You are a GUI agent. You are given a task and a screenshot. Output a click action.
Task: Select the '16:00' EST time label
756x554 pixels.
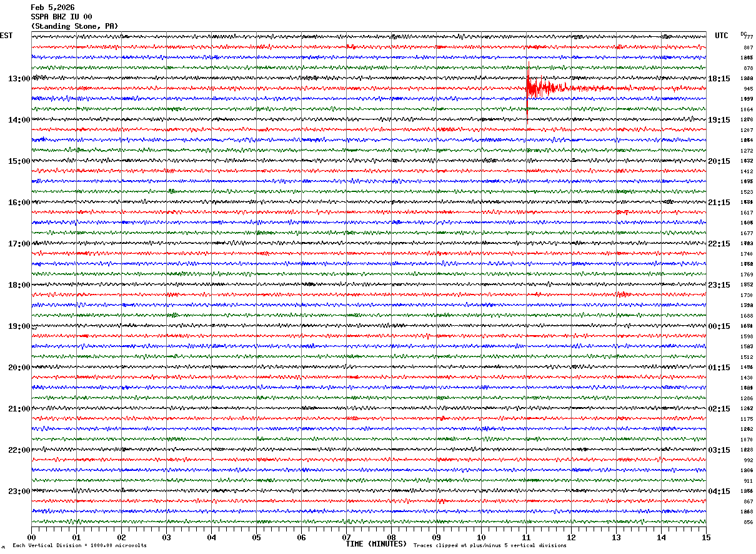(19, 202)
